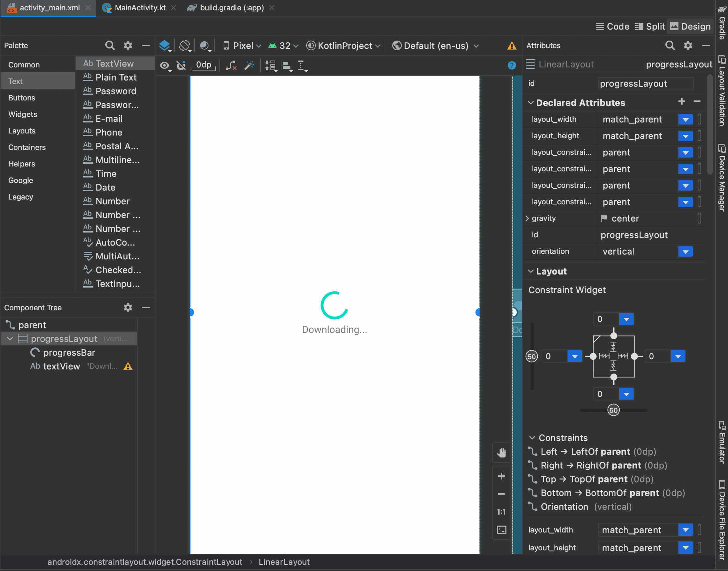Open the Pixel device dropdown
Image resolution: width=728 pixels, height=571 pixels.
(242, 46)
